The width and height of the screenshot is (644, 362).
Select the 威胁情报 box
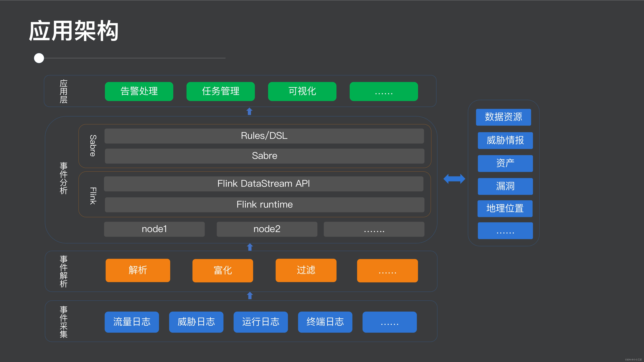[x=505, y=141]
